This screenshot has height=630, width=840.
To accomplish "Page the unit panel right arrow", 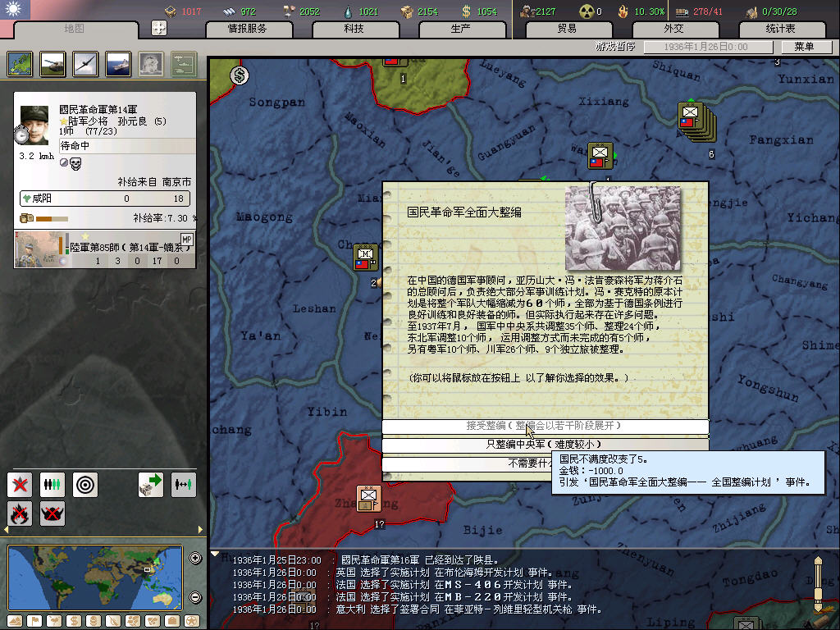I will click(200, 530).
